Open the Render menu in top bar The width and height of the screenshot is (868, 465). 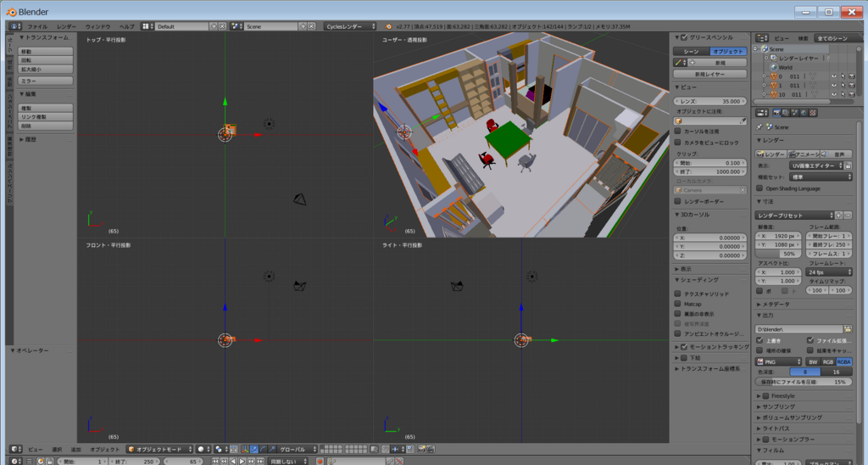click(66, 26)
